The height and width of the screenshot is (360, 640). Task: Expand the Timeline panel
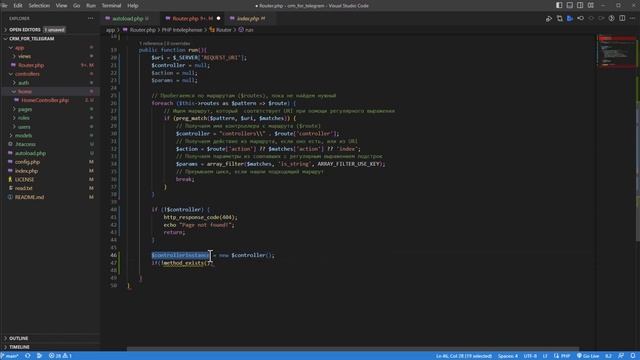[x=50, y=347]
